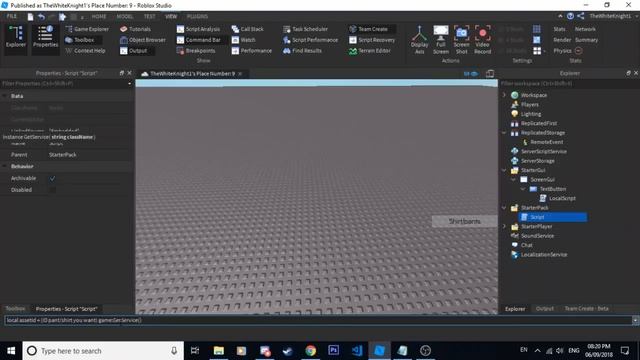Open the Watch window
Viewport: 640px width, 360px height.
244,40
